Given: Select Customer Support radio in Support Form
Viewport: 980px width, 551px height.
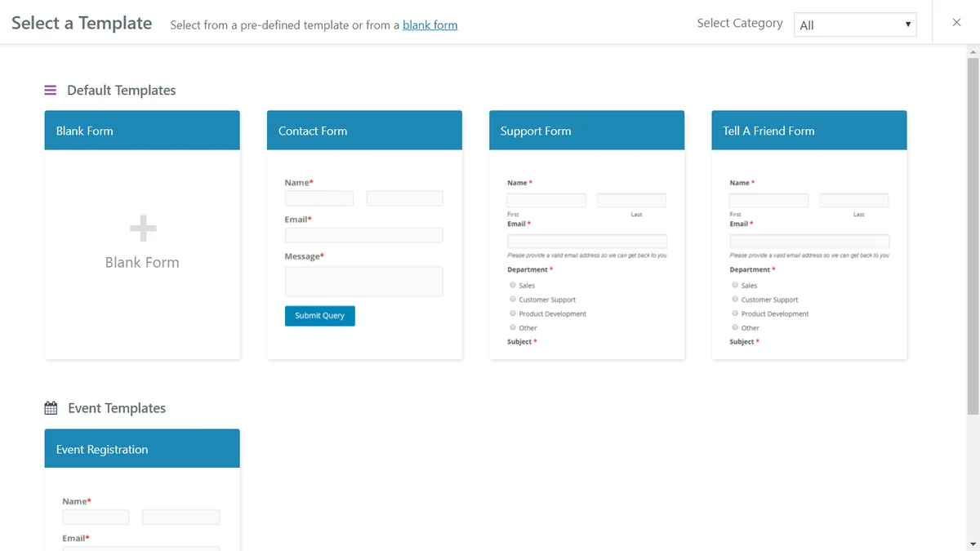Looking at the screenshot, I should [x=513, y=300].
